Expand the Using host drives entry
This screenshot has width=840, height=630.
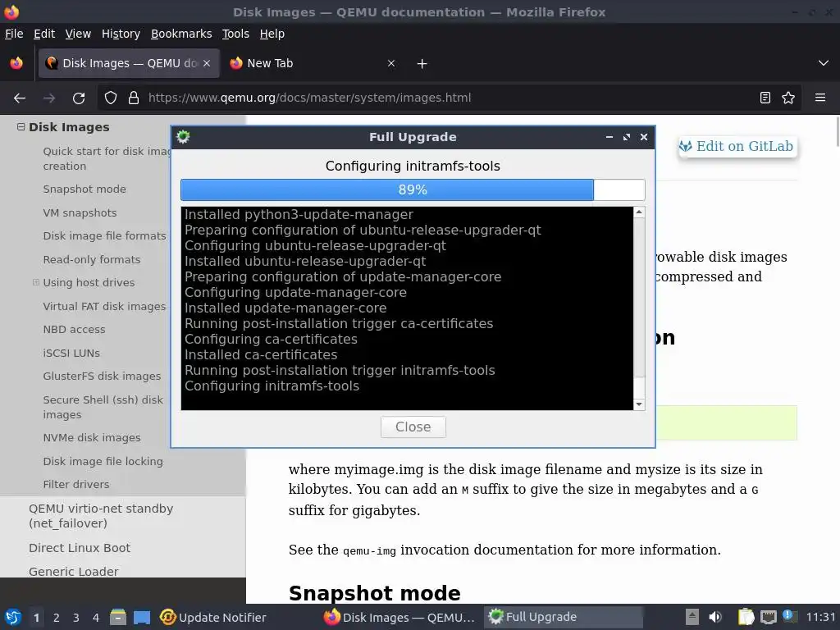36,282
